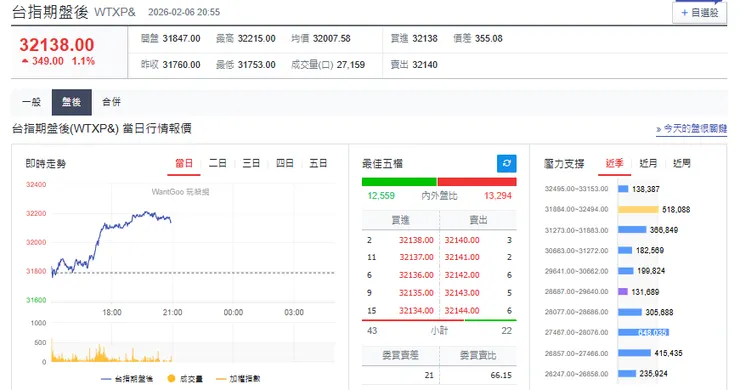Screen dimensions: 740x390
Task: Click green inner volume 12,559
Action: 381,196
